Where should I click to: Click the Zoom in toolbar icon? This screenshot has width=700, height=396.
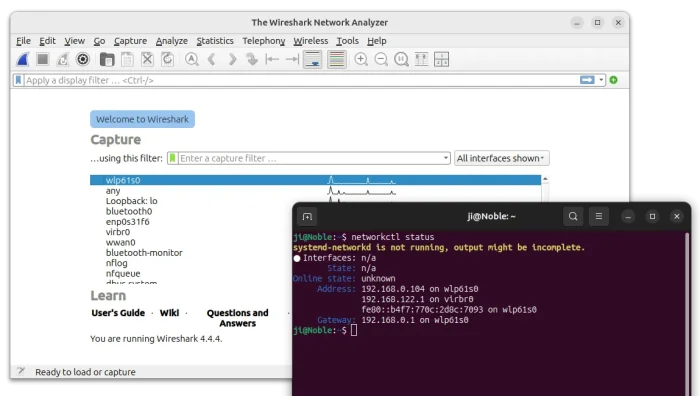361,59
